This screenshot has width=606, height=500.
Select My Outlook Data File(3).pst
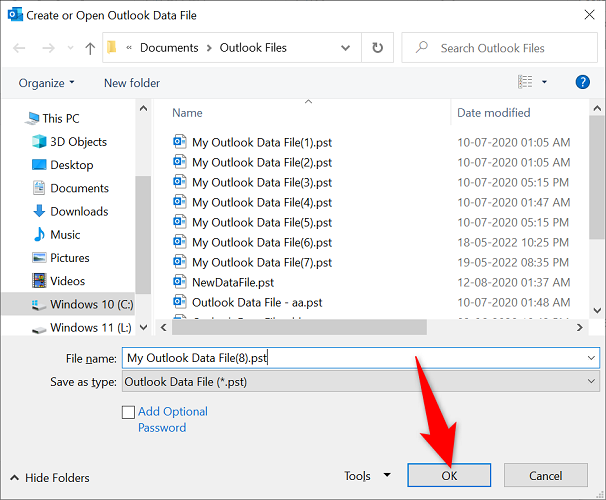(262, 182)
